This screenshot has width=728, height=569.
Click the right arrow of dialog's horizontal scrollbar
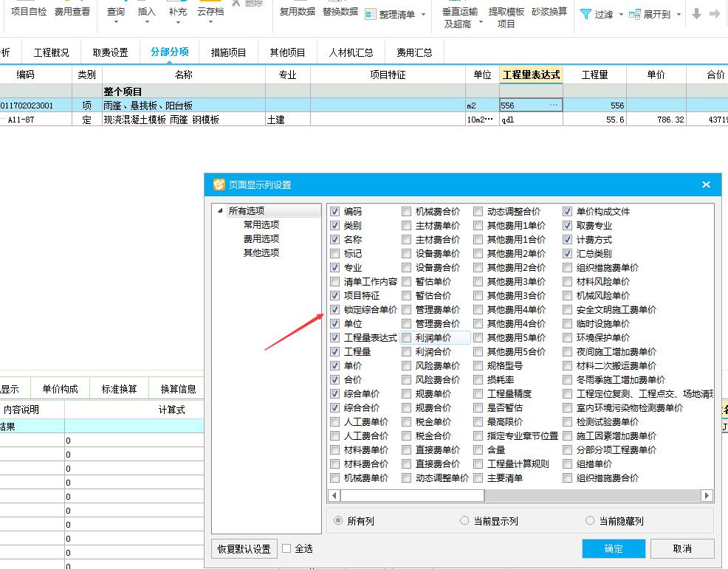click(707, 495)
